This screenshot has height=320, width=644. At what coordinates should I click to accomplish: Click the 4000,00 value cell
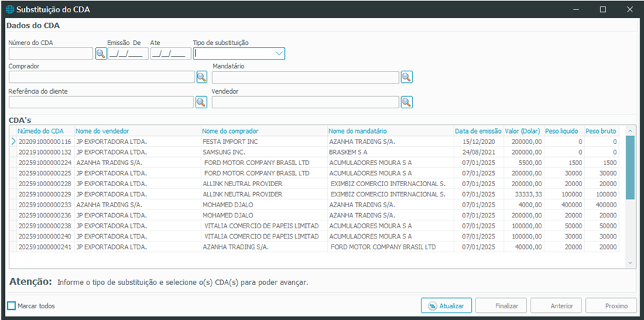coord(523,204)
